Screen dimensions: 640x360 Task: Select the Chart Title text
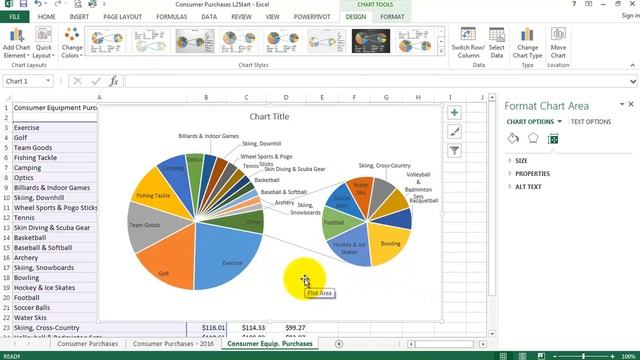pos(269,117)
